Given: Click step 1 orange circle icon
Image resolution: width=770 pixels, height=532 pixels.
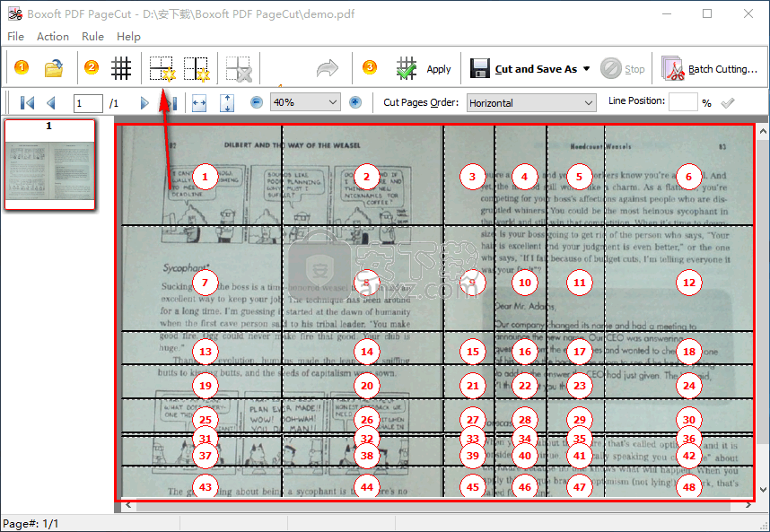Looking at the screenshot, I should pos(22,67).
